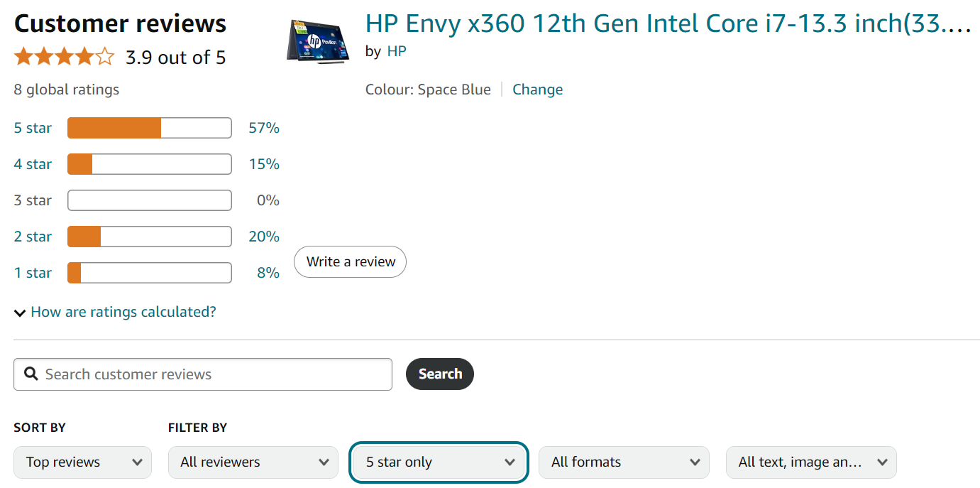Click the 2 star rating bar
The height and width of the screenshot is (488, 980).
(150, 237)
